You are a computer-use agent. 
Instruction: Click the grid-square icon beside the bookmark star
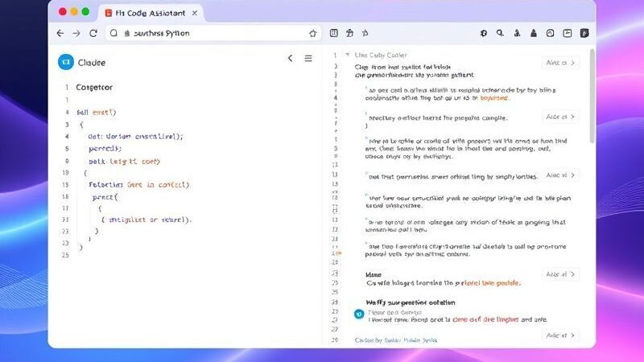(x=334, y=33)
